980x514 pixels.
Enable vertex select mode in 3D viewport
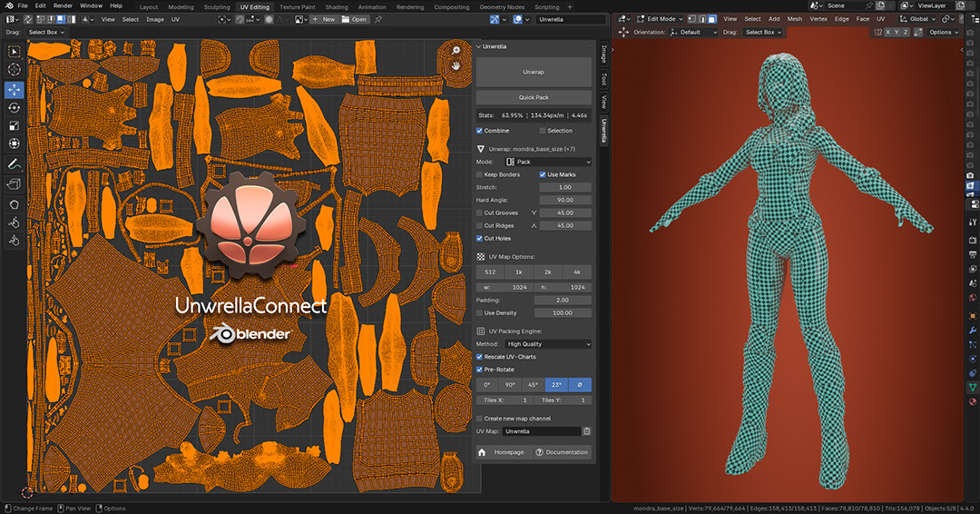[691, 19]
